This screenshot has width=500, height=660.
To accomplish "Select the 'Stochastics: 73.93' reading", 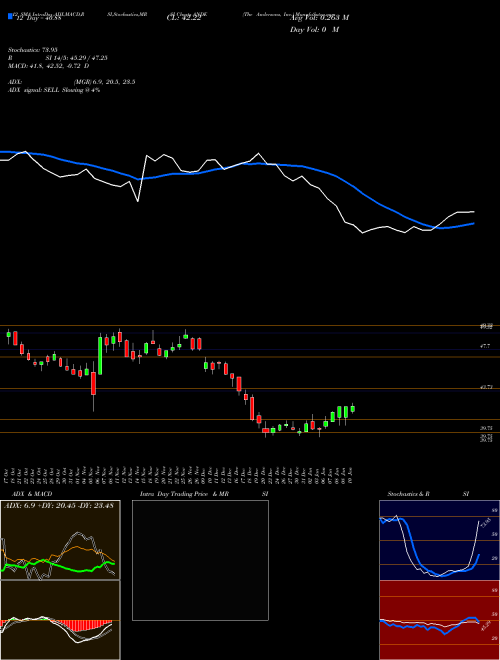I will tap(32, 50).
